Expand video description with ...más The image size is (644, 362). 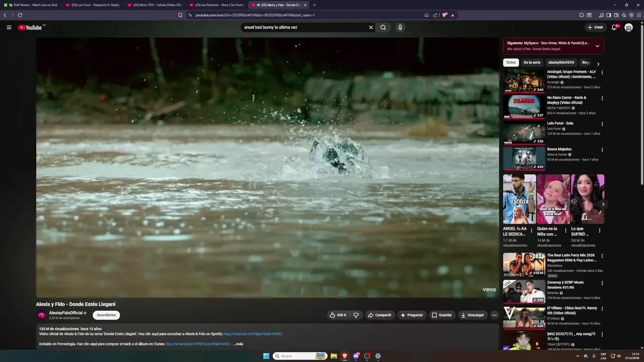(x=238, y=344)
